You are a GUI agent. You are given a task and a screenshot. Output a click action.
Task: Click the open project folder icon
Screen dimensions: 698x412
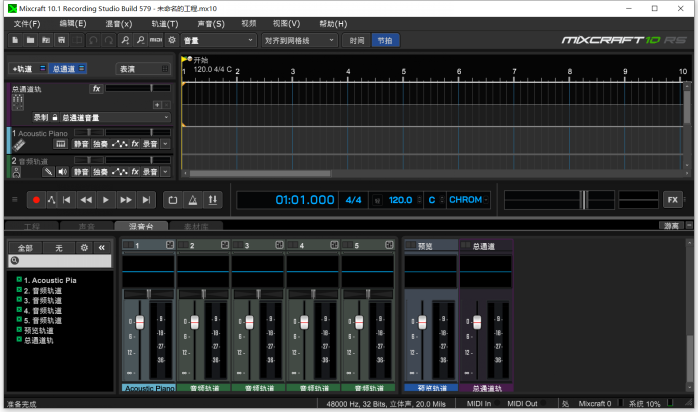(30, 40)
